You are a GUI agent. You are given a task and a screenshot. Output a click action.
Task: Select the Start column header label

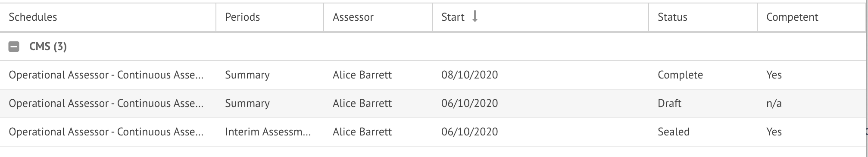pos(453,17)
